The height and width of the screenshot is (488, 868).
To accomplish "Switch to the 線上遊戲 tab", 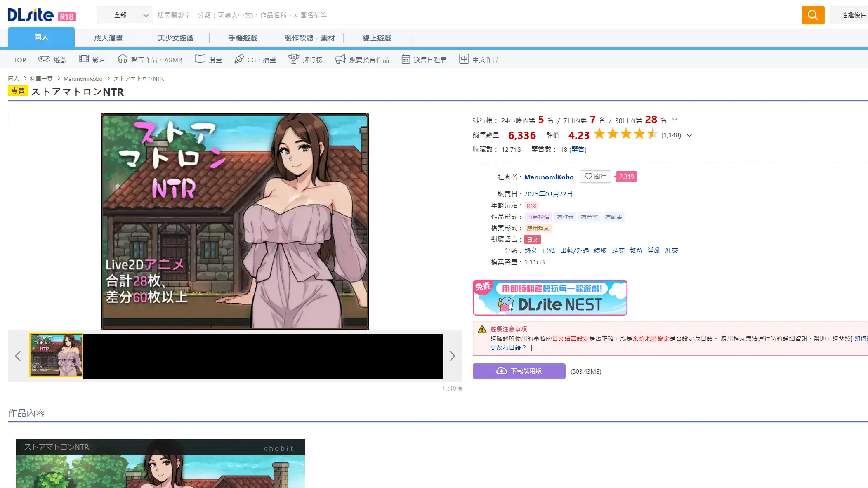I will pos(377,38).
